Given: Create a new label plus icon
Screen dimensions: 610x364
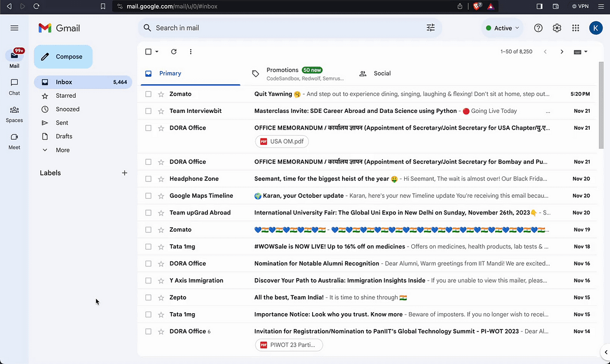Looking at the screenshot, I should click(125, 173).
